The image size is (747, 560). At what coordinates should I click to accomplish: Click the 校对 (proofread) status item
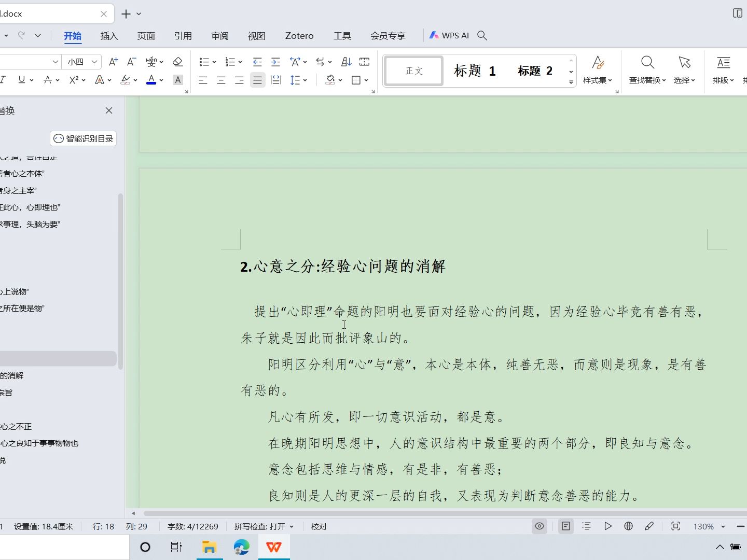pyautogui.click(x=319, y=526)
